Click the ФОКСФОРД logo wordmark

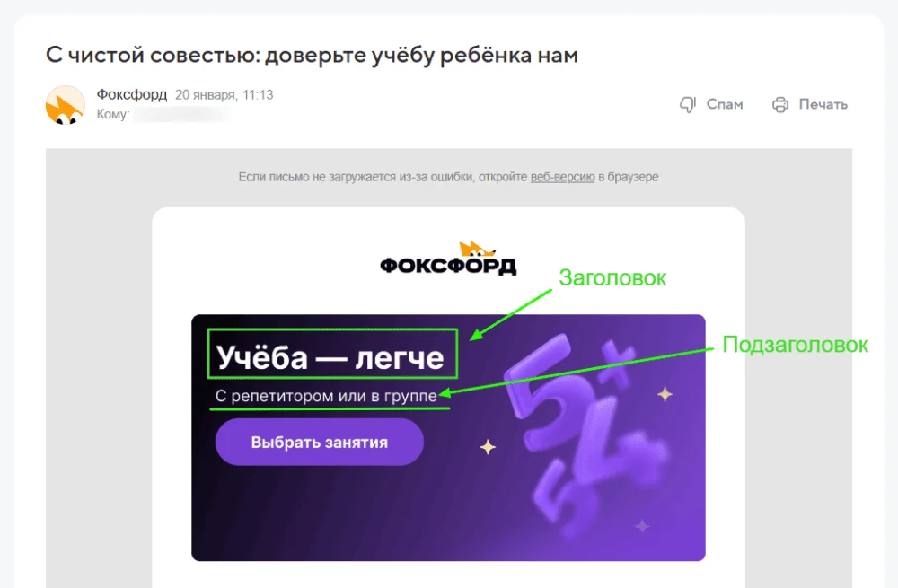tap(448, 266)
